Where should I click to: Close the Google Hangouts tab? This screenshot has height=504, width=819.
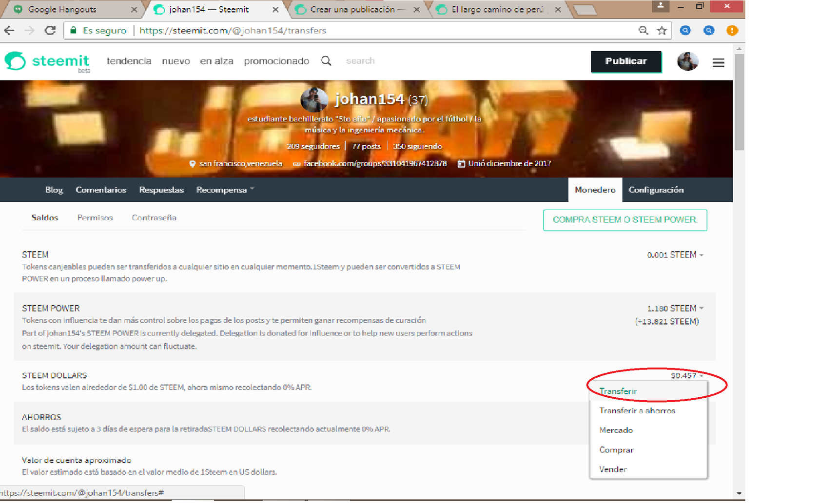pos(134,9)
